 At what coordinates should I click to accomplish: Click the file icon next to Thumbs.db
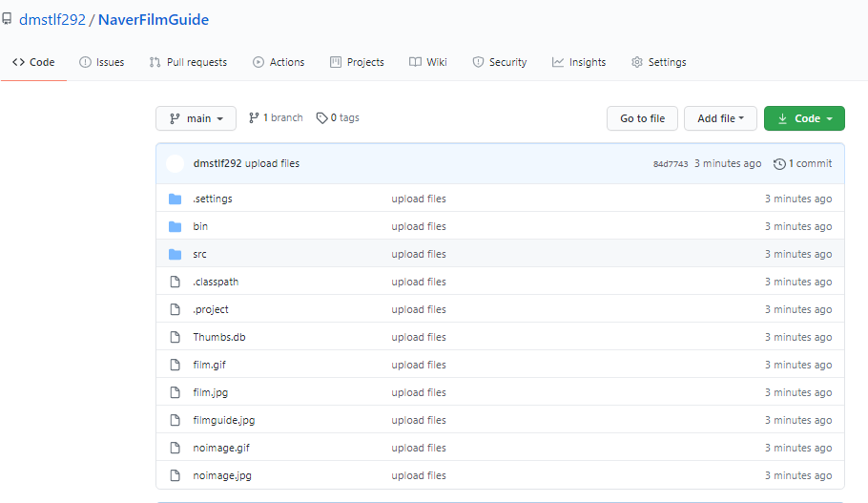[x=175, y=337]
